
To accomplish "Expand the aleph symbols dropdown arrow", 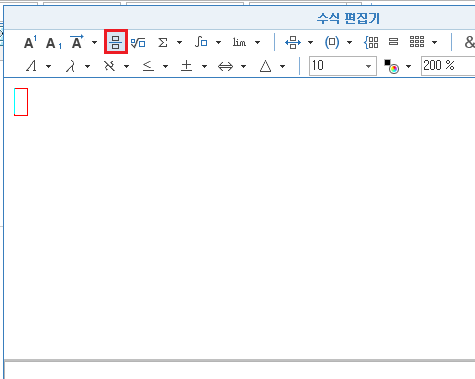I will 126,66.
